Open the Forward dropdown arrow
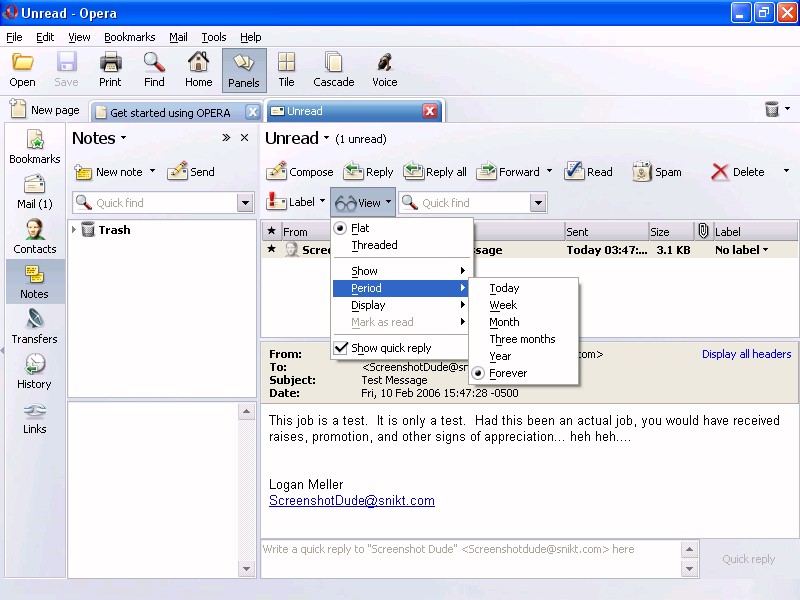800x600 pixels. 549,172
